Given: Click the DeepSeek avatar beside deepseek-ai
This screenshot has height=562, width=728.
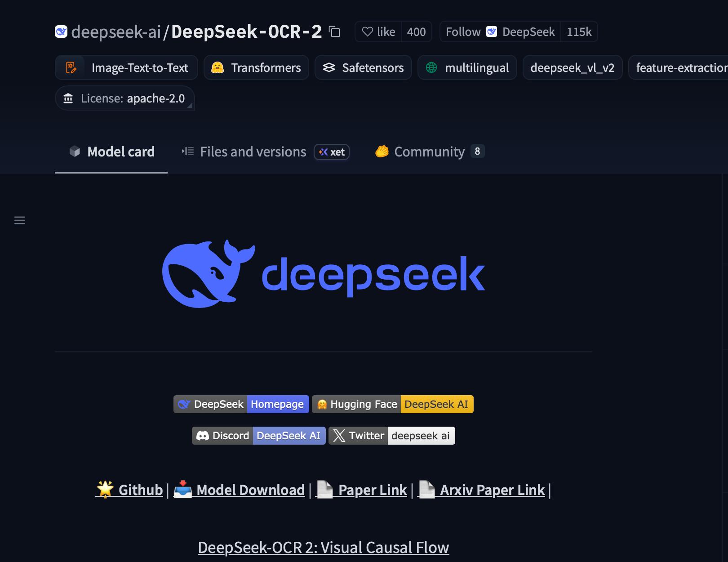Looking at the screenshot, I should click(61, 31).
